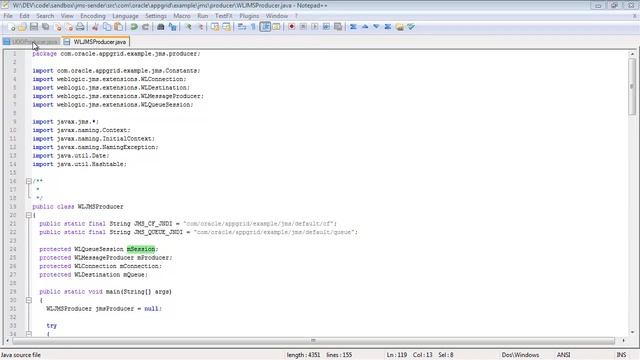Screen dimensions: 640x360
Task: Click the Dos\Windows line ending status
Action: pos(520,355)
